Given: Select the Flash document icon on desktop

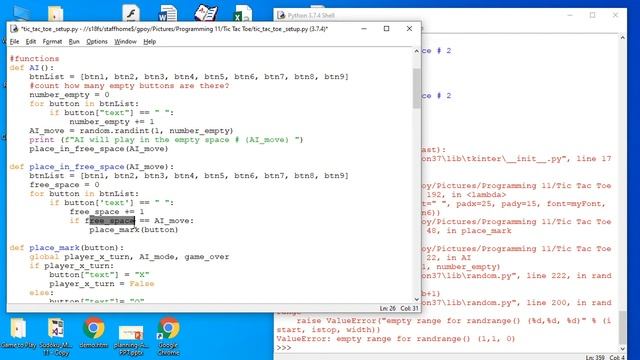Looking at the screenshot, I should pos(131,13).
